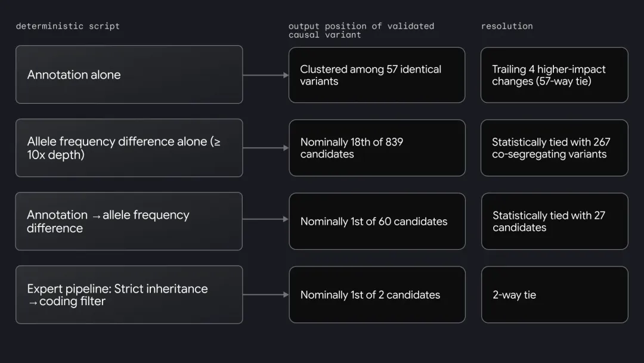Click the 'deterministic script' column header
This screenshot has width=644, height=363.
tap(68, 26)
